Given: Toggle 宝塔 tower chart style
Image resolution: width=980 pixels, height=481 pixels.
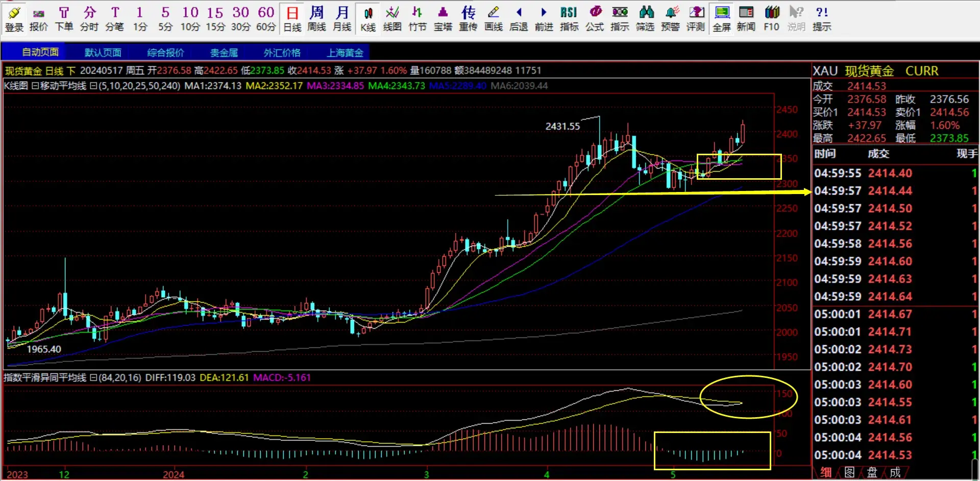Looking at the screenshot, I should 443,18.
